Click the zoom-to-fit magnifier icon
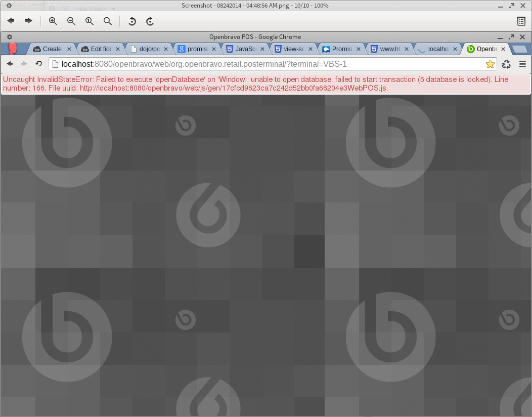 (108, 21)
